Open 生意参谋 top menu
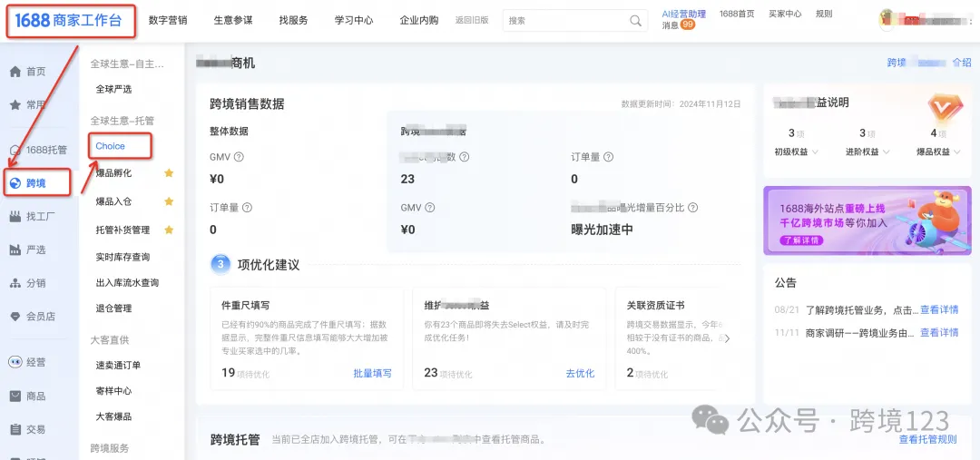980x460 pixels. 233,20
